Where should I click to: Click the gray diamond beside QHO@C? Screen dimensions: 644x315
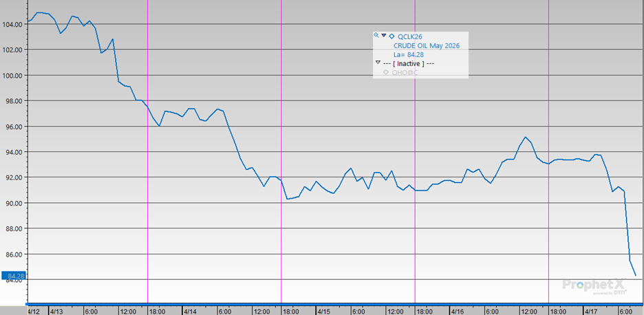coord(386,73)
